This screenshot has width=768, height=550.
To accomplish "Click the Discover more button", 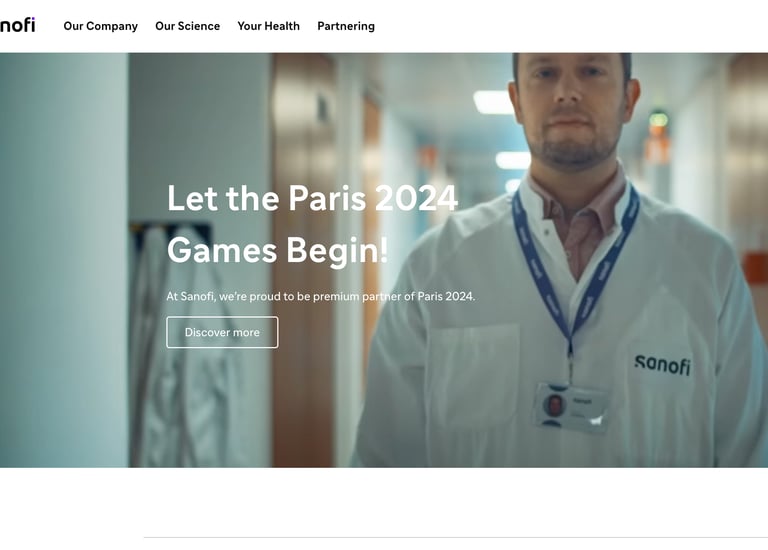I will [x=222, y=332].
